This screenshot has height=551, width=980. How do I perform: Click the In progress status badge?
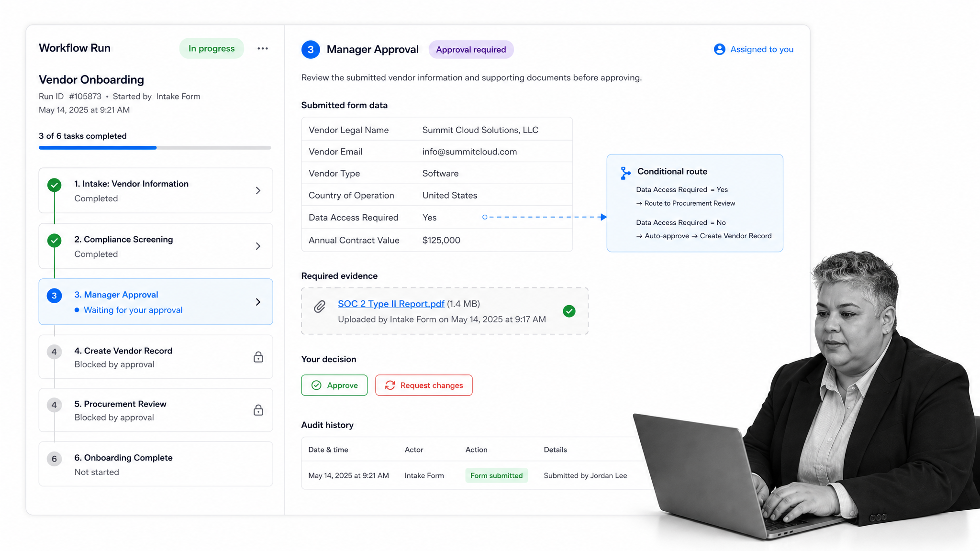(212, 48)
